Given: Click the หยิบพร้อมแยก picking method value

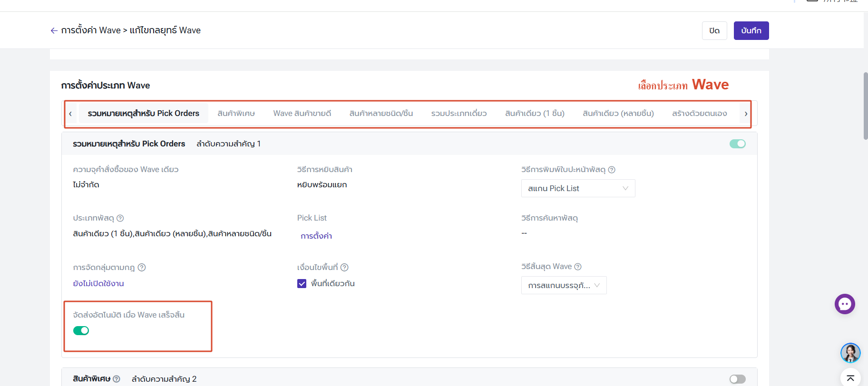Looking at the screenshot, I should (322, 184).
